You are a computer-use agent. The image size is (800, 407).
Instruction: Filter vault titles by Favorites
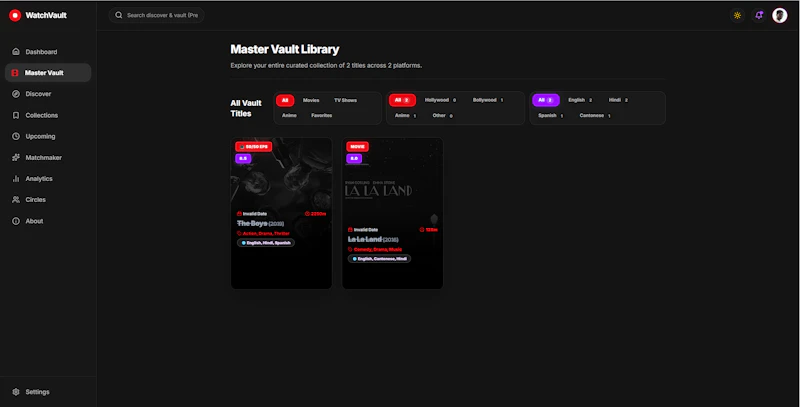pyautogui.click(x=321, y=115)
